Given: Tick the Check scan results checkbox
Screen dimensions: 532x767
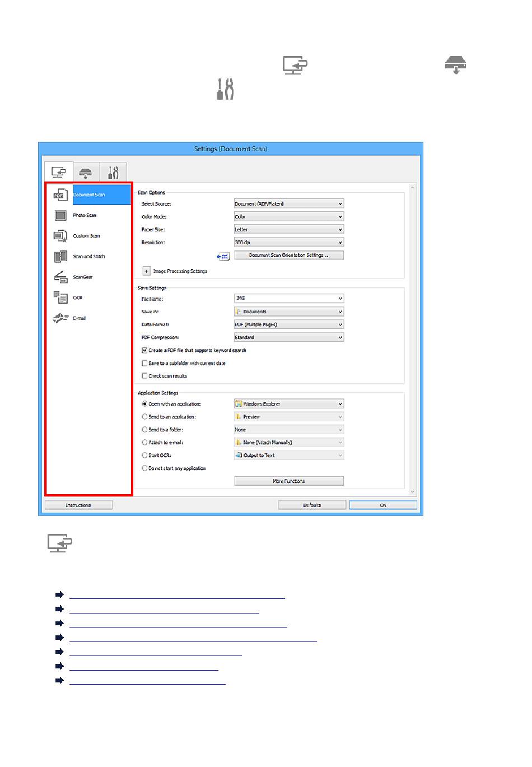Looking at the screenshot, I should [x=144, y=376].
